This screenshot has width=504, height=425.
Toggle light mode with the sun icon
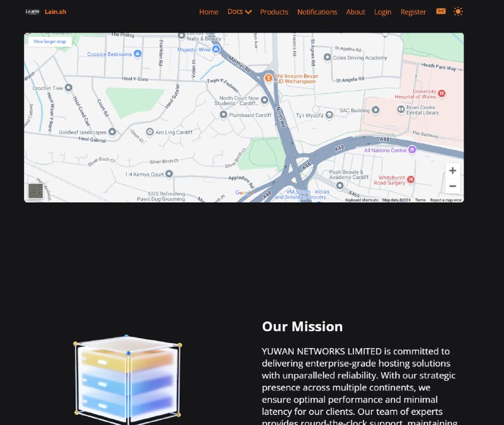pos(458,11)
